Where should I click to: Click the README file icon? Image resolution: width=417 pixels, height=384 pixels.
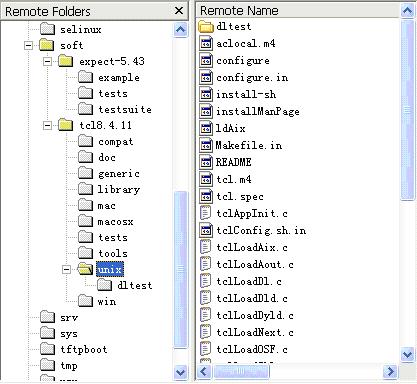(x=206, y=162)
